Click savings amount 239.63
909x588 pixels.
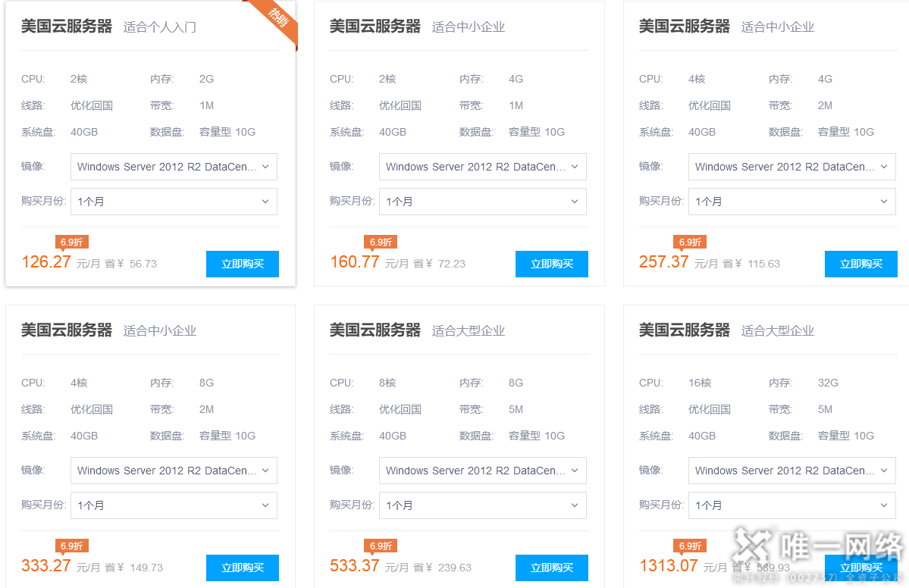(455, 568)
